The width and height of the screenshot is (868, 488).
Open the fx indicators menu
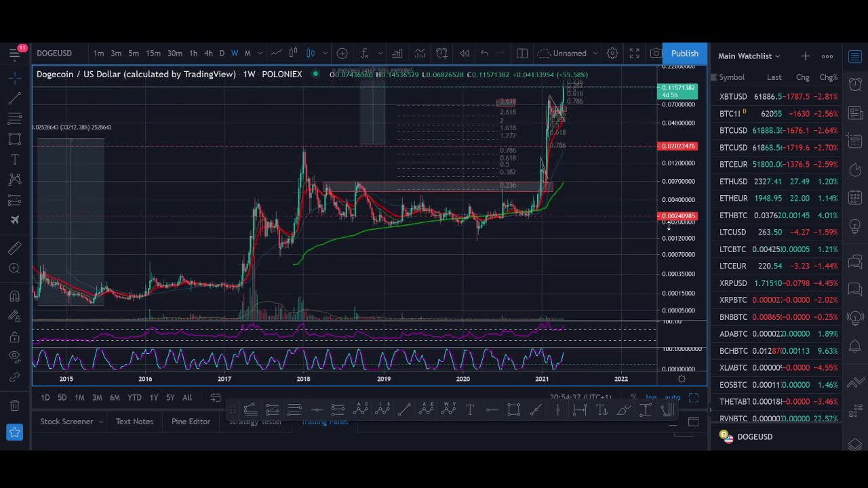pyautogui.click(x=365, y=54)
